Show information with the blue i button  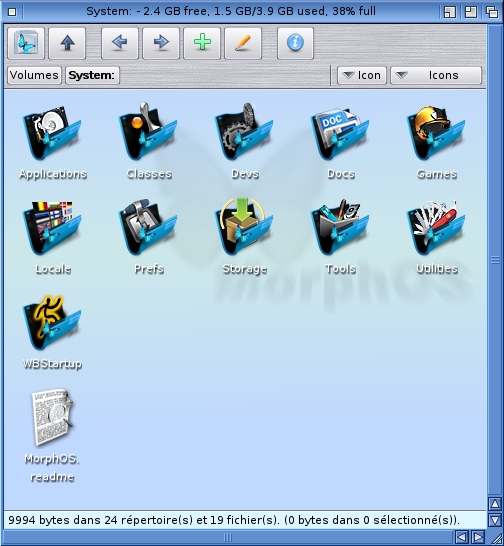(x=295, y=43)
